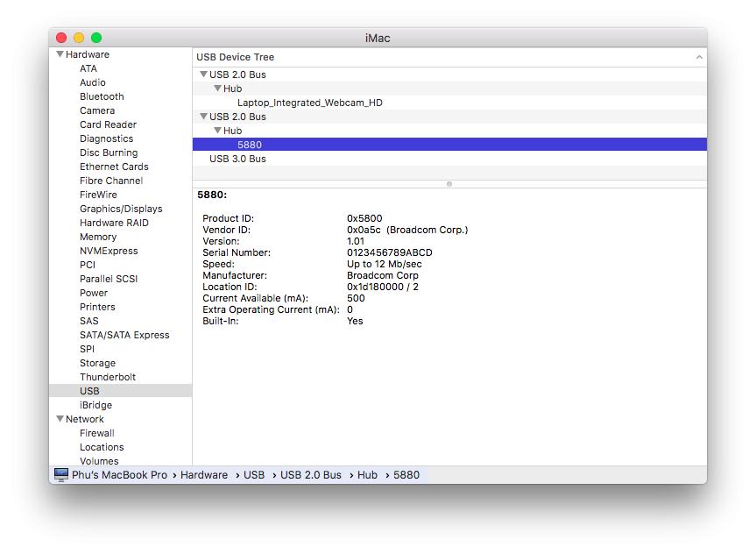This screenshot has height=554, width=756.
Task: Select Audio in the sidebar
Action: point(93,82)
